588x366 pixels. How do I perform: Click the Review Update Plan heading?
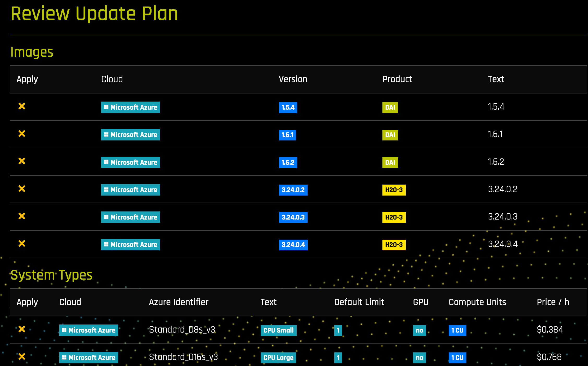pyautogui.click(x=94, y=14)
